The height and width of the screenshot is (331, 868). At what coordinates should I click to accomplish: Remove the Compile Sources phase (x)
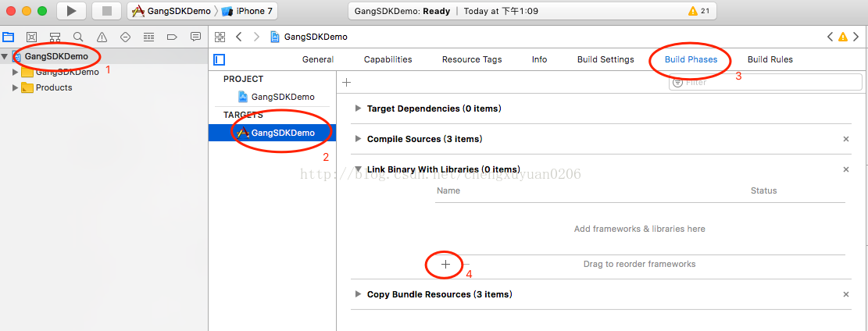(x=845, y=139)
